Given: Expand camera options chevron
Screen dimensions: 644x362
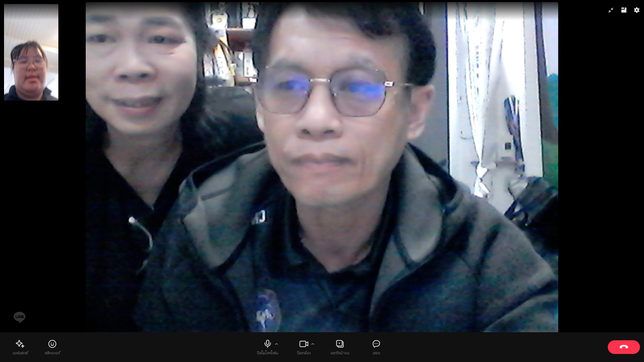Looking at the screenshot, I should [x=313, y=344].
